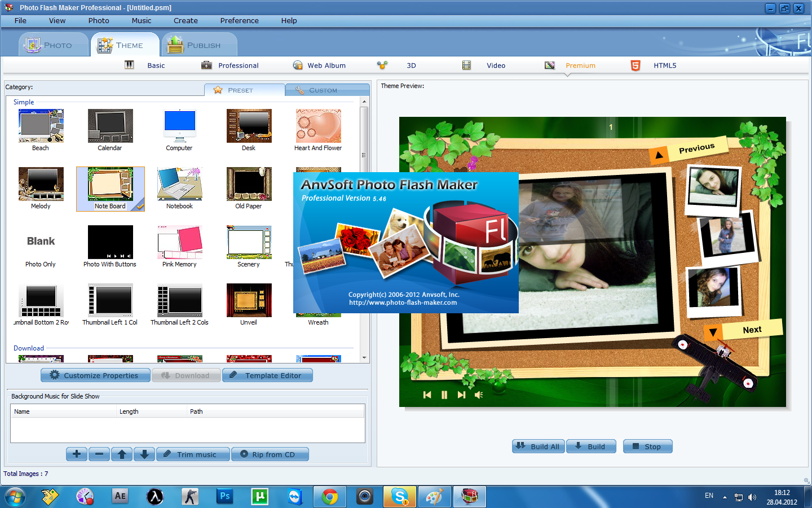
Task: Choose the Professional theme type
Action: [230, 65]
